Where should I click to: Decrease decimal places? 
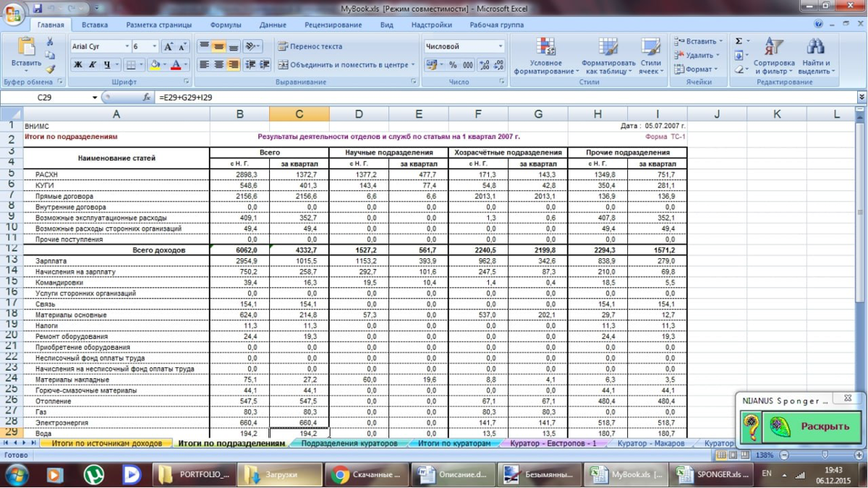coord(499,65)
